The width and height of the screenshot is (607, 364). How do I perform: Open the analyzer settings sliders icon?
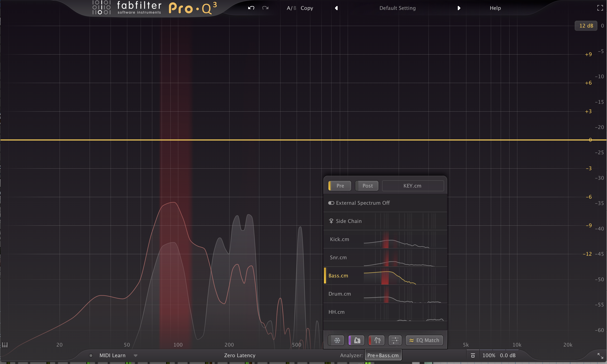395,340
